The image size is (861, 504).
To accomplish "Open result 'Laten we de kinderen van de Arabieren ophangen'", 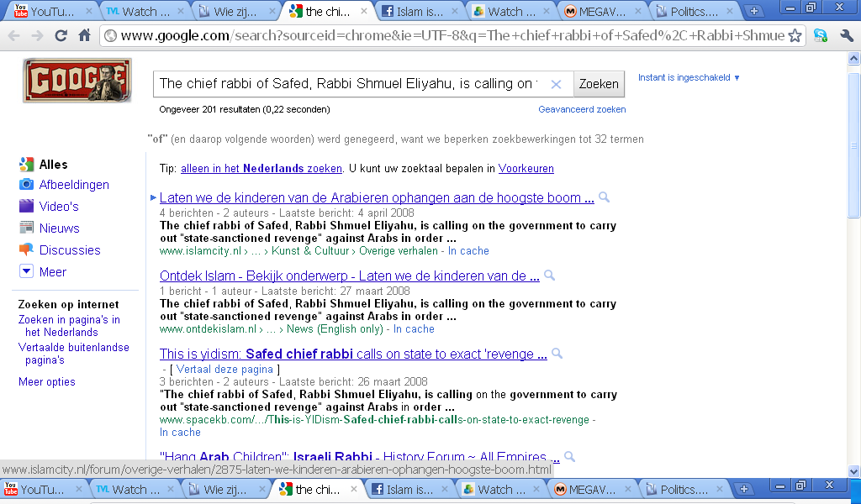I will pos(377,197).
